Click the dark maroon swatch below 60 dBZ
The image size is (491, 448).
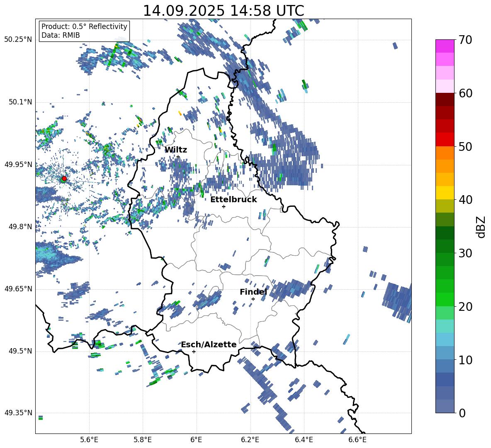(x=445, y=99)
